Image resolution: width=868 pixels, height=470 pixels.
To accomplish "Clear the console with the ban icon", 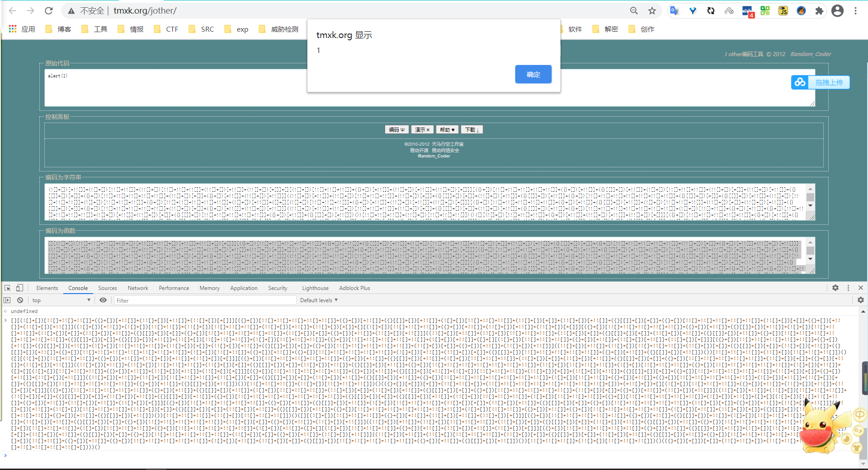I will tap(20, 300).
